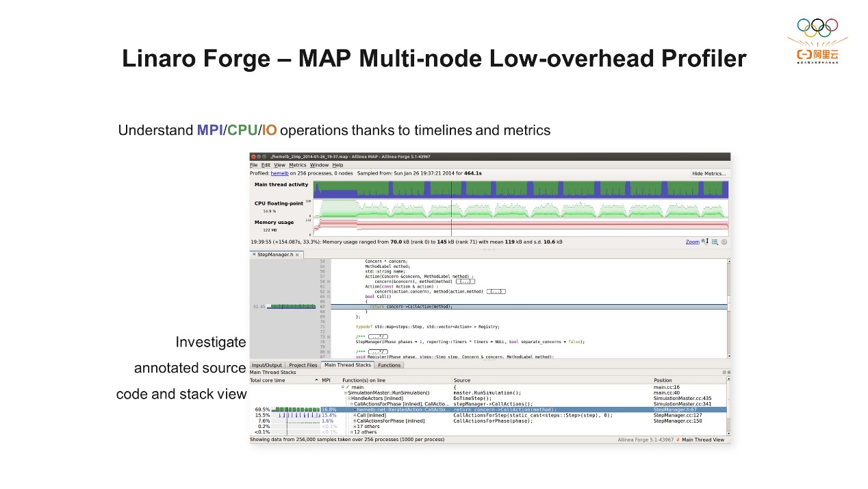Expand the folded block on line 62
Screen dimensions: 868x489
496,292
